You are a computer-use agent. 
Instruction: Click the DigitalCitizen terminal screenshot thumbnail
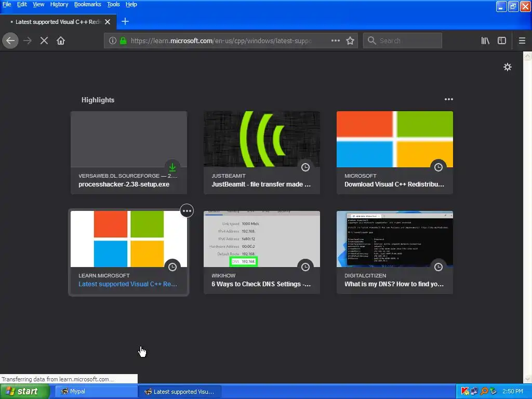pos(395,239)
